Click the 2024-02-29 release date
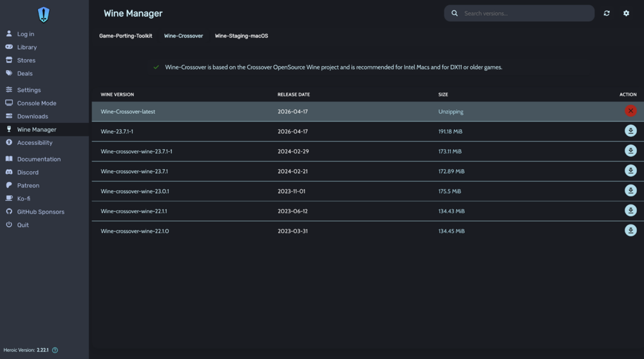 (293, 151)
